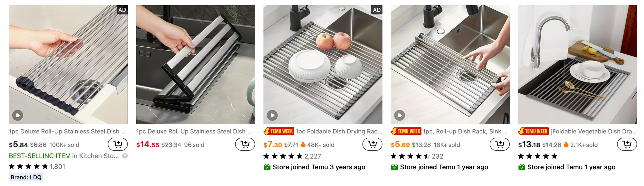Click the dark sink product thumbnail with cutting board
The image size is (644, 186).
(x=577, y=64)
